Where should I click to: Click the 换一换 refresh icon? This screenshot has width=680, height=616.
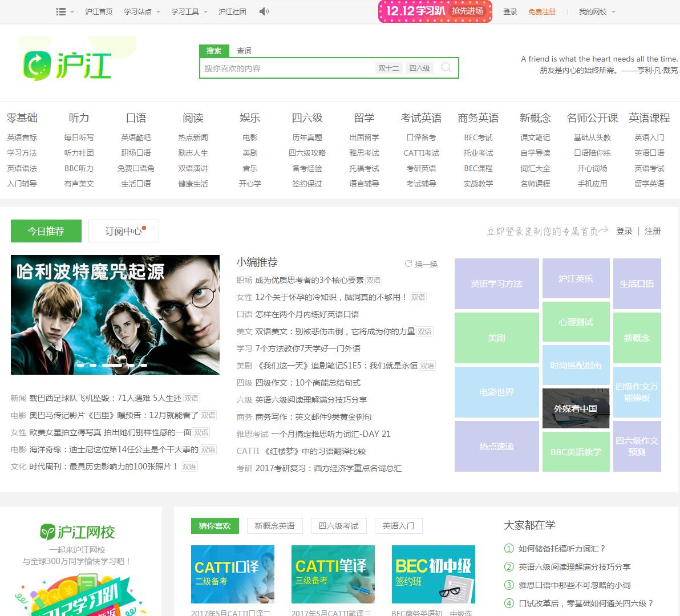(408, 264)
